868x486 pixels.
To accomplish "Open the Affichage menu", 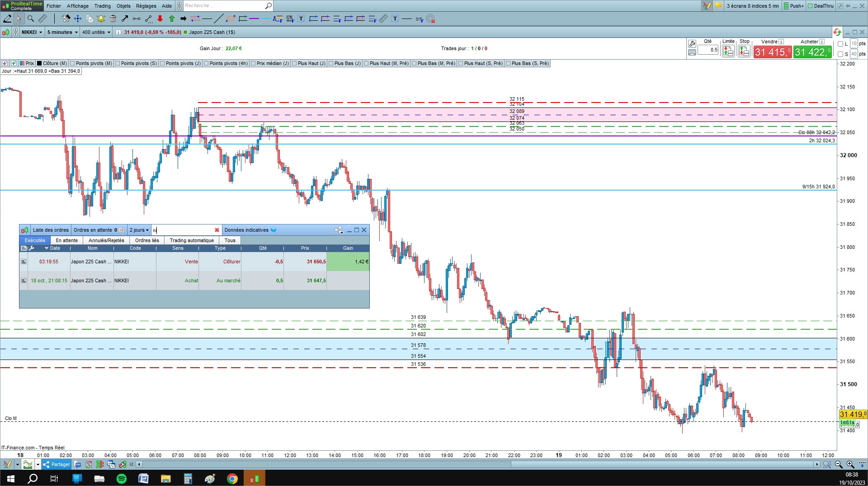I will (78, 6).
